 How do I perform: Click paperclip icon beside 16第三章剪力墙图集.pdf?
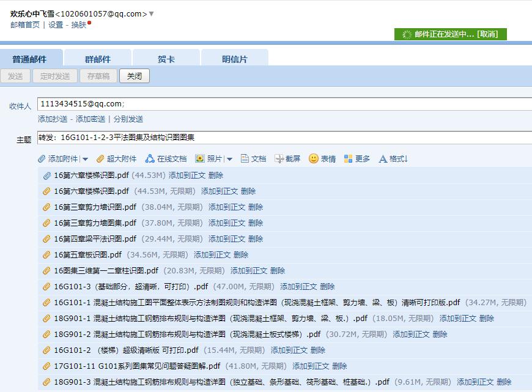pos(47,223)
